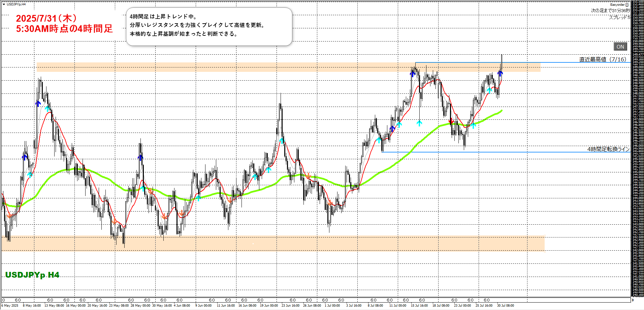Click the time axis label 3 Jul 16:00
Image resolution: width=644 pixels, height=310 pixels.
point(354,306)
